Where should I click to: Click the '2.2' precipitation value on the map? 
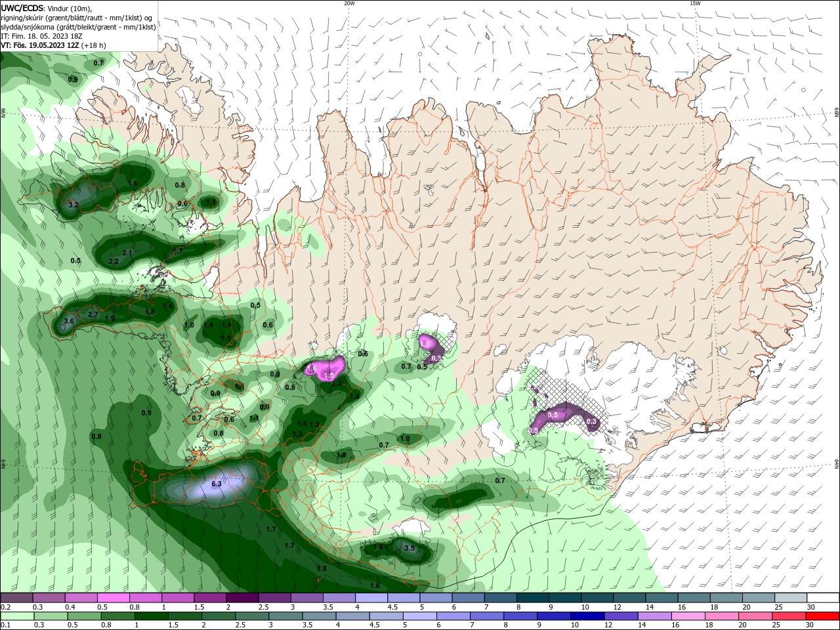pos(114,261)
